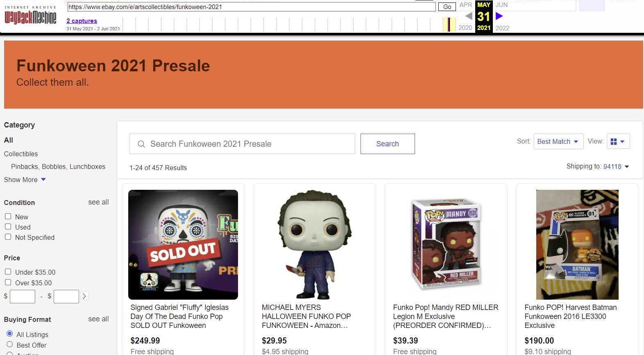Open the 2 captures link
The image size is (644, 355).
pyautogui.click(x=82, y=21)
